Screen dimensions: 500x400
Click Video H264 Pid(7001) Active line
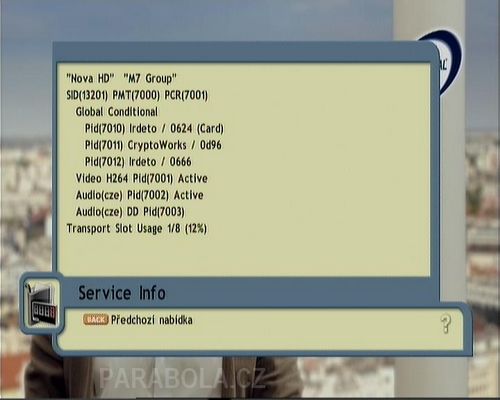pos(142,179)
